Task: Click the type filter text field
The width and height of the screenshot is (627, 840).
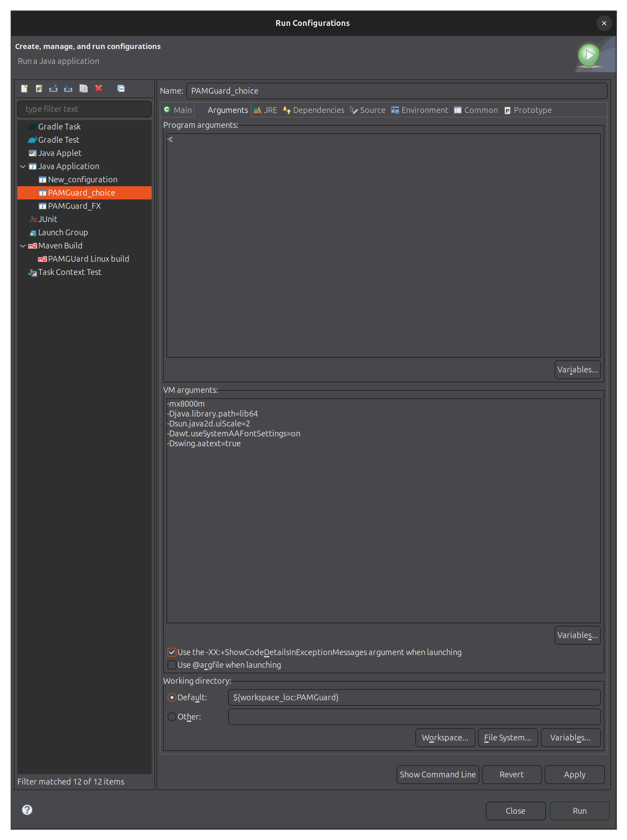Action: [x=84, y=109]
